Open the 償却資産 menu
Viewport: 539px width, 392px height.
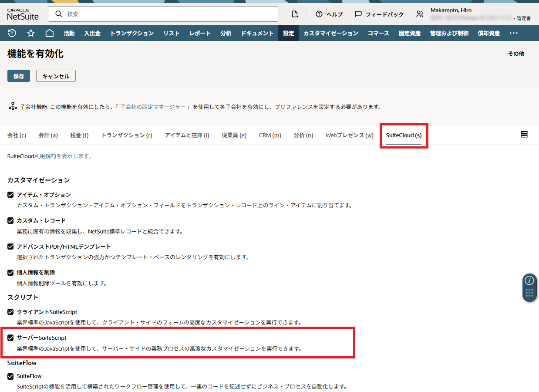489,33
